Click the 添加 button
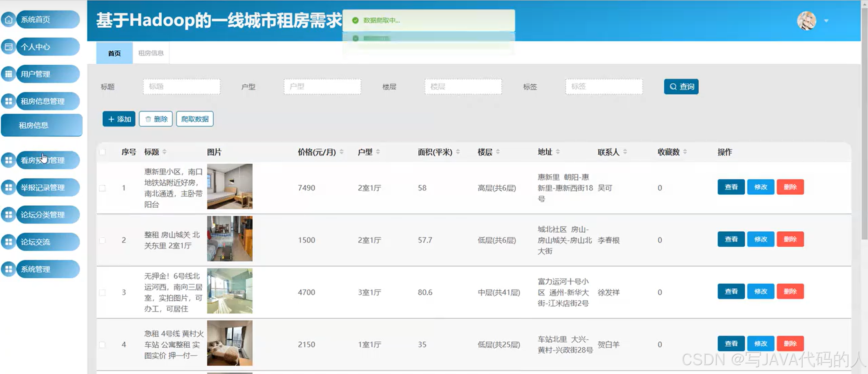 [x=119, y=119]
